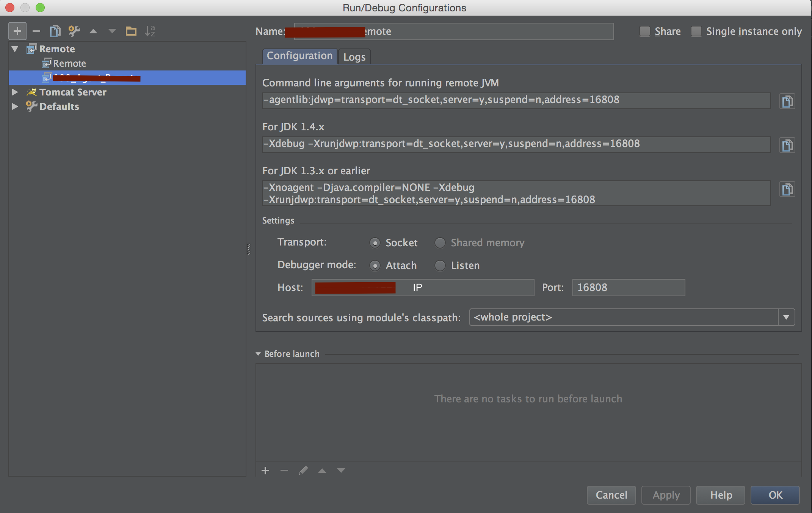Enable the Share checkbox

tap(645, 31)
